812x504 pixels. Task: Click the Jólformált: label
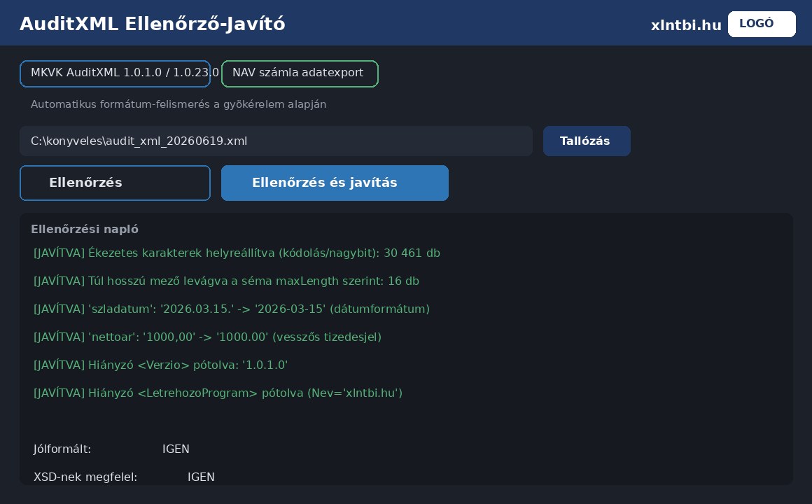click(x=62, y=449)
